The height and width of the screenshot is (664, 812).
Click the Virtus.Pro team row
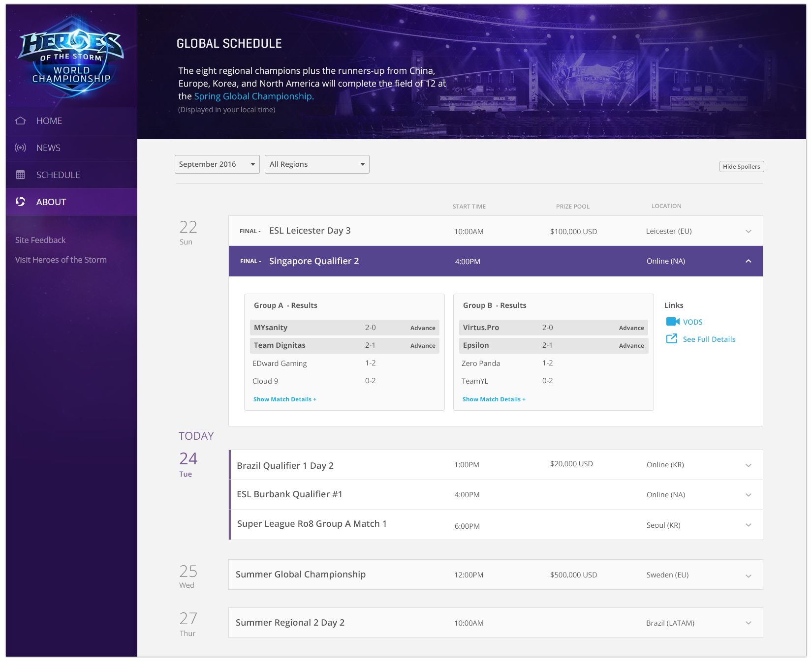coord(554,328)
